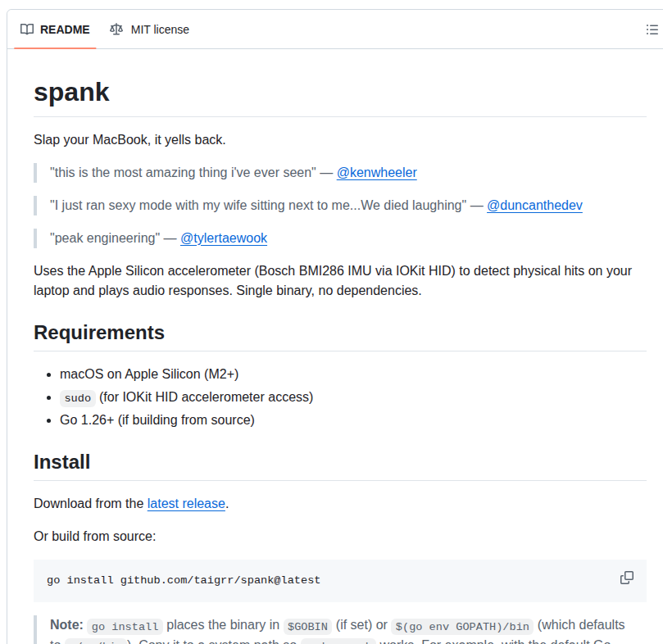This screenshot has height=644, width=663.
Task: Click the spank title heading
Action: point(71,92)
